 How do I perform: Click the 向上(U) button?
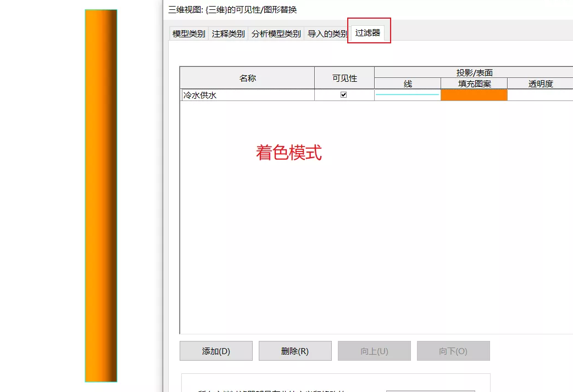374,351
